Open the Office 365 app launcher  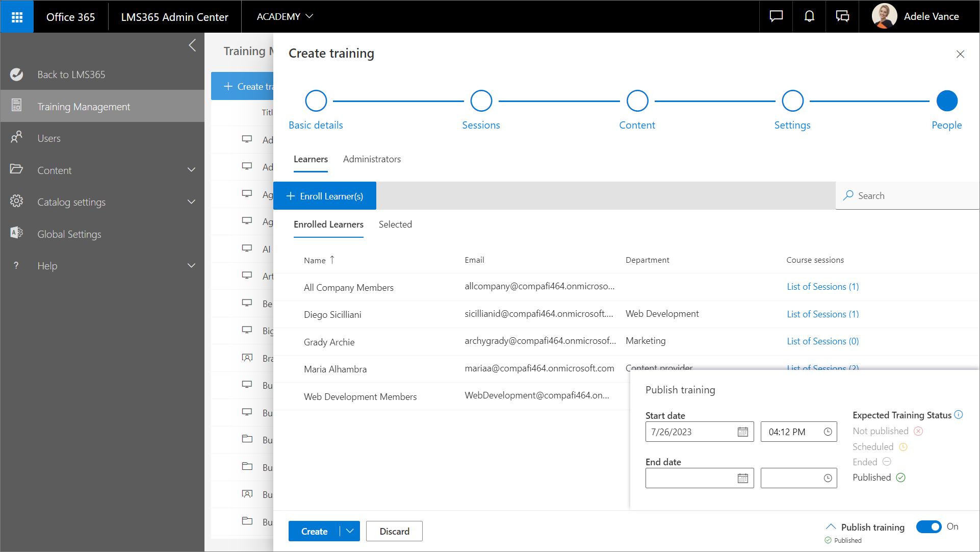(x=17, y=16)
